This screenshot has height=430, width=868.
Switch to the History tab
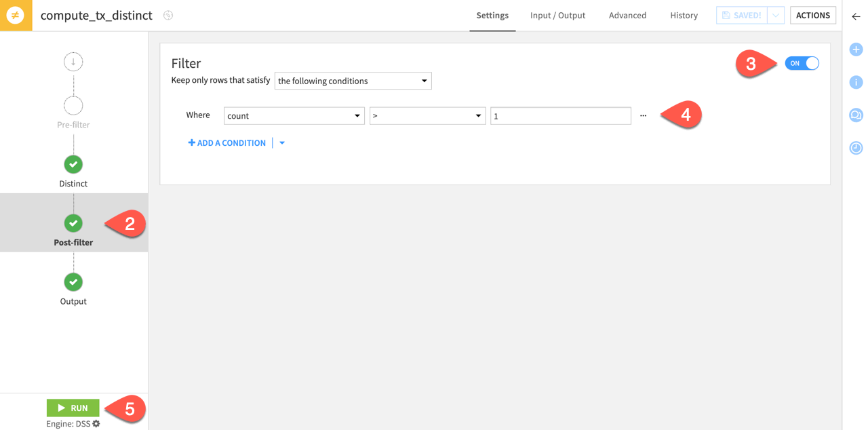point(684,16)
